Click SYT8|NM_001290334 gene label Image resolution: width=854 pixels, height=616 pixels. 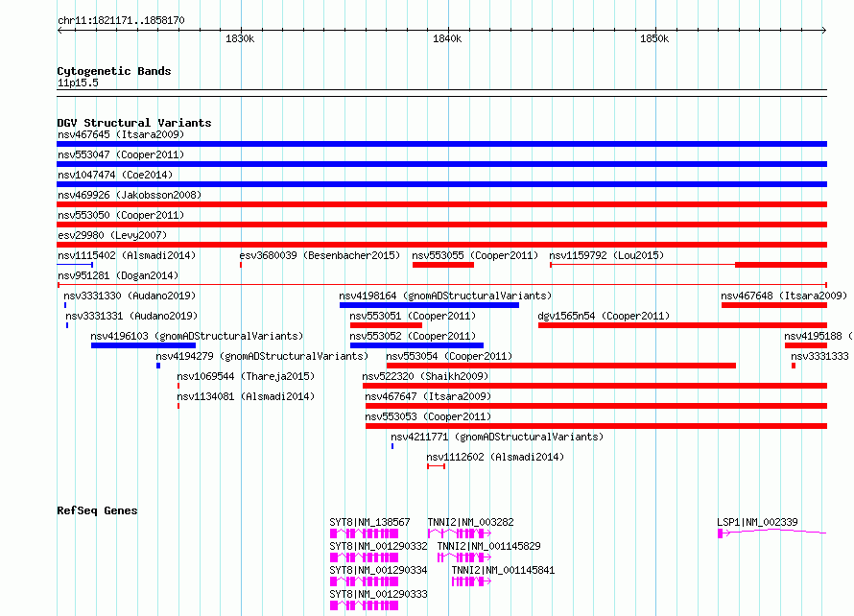pos(378,570)
